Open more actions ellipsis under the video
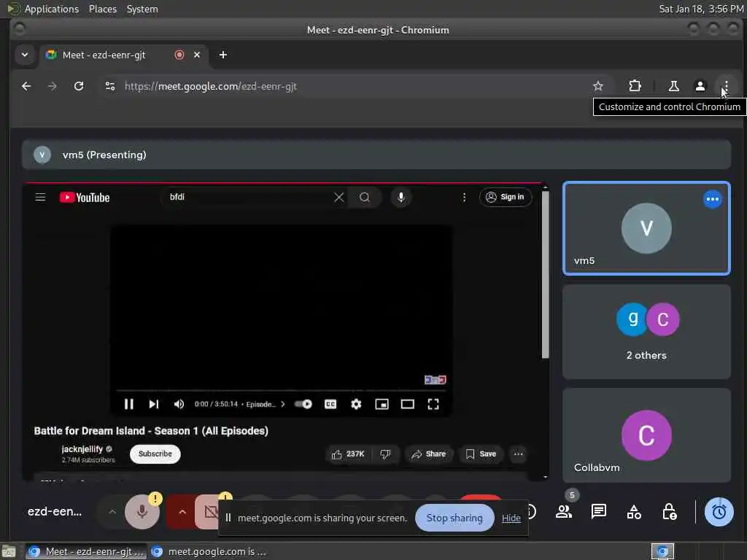 pyautogui.click(x=519, y=454)
